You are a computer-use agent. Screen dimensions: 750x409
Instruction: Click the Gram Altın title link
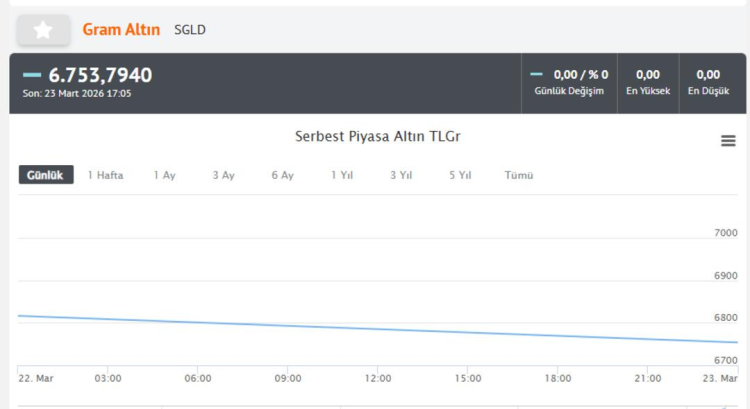pyautogui.click(x=121, y=30)
